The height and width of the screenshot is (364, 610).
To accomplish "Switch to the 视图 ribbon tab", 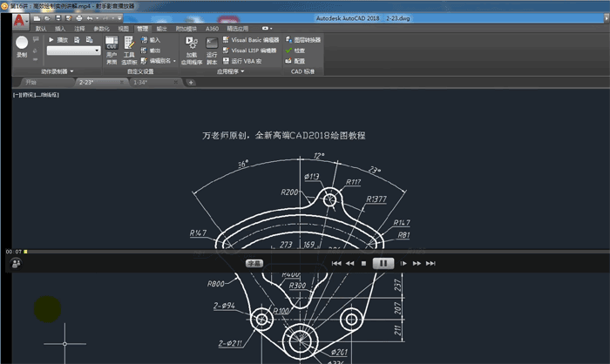I will click(x=124, y=29).
